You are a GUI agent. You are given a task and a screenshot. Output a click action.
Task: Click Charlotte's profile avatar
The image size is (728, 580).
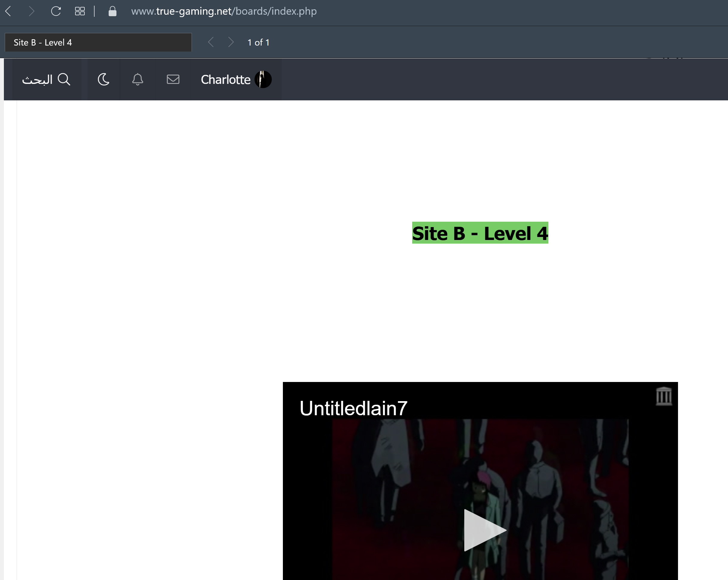(263, 79)
